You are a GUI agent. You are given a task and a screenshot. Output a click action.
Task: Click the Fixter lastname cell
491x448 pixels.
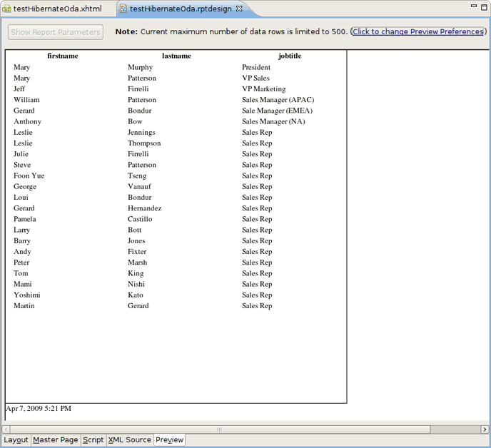(137, 252)
